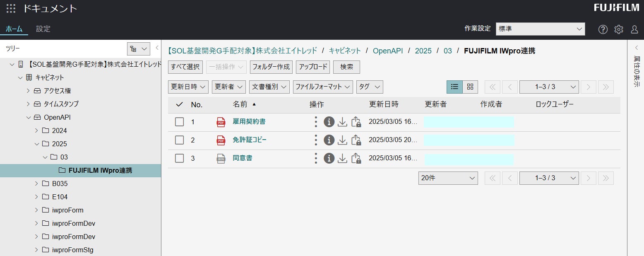The width and height of the screenshot is (644, 256).
Task: Collapse the OpenAPI tree node
Action: (28, 117)
